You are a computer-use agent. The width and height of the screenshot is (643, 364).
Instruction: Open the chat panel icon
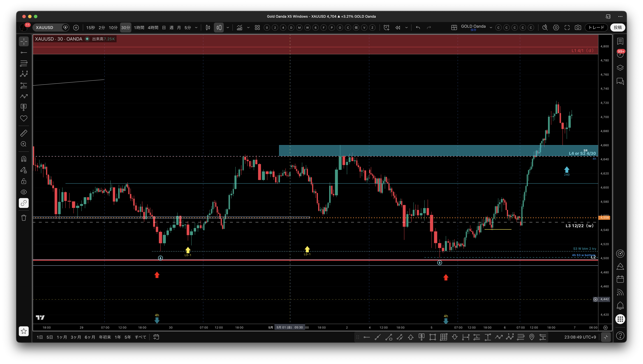tap(620, 81)
